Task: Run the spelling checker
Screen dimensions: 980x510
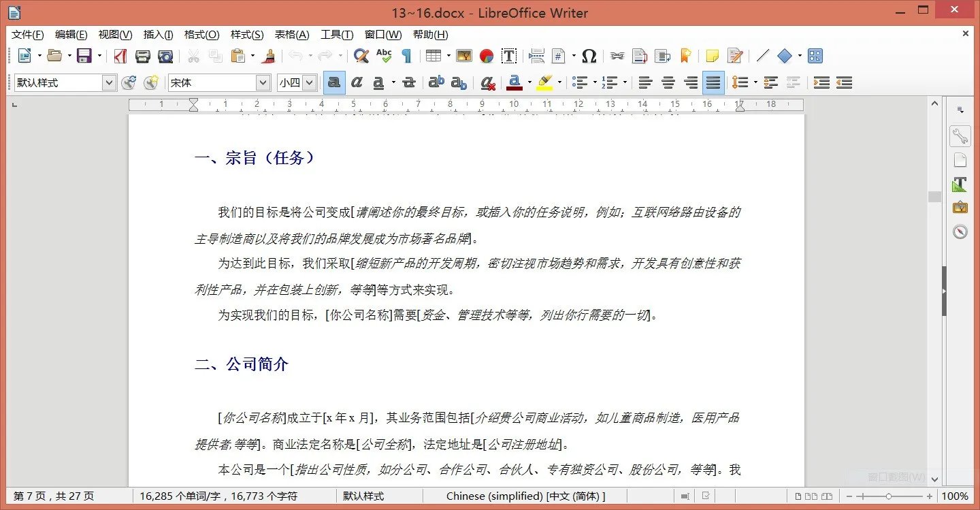Action: pos(384,56)
